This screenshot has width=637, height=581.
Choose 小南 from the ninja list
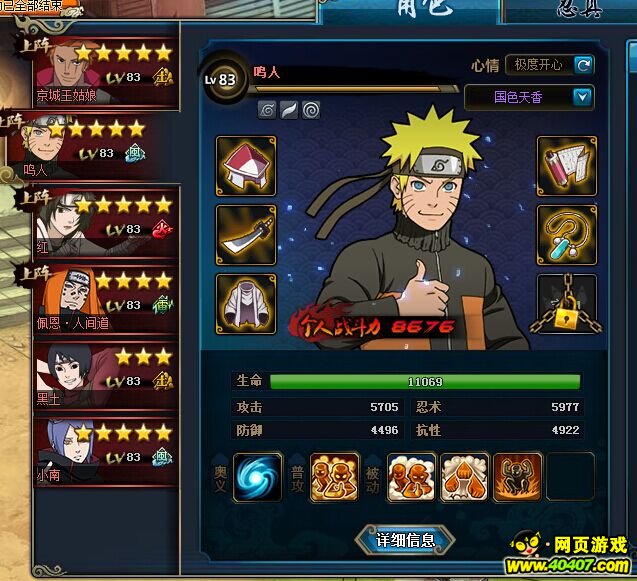(106, 453)
